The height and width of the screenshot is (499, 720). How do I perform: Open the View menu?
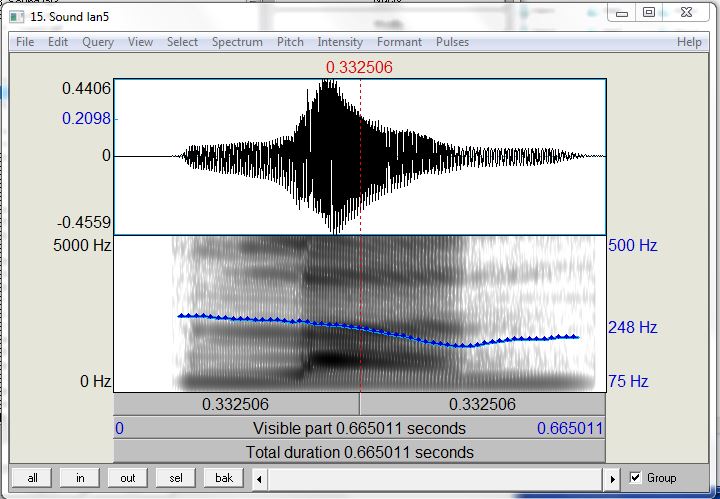[x=140, y=42]
